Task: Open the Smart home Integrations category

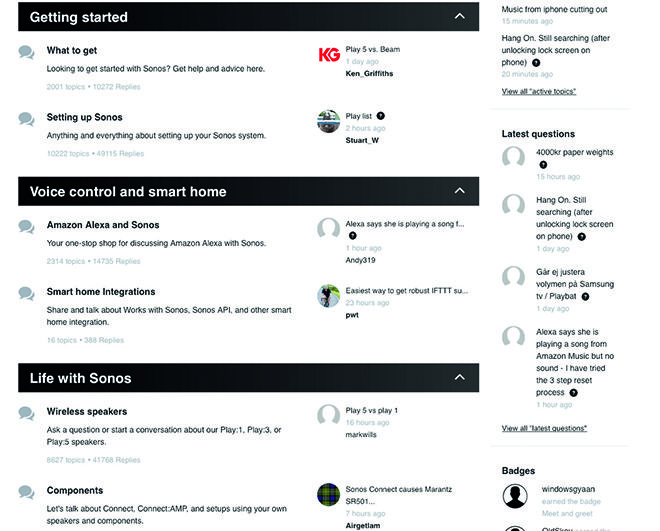Action: click(101, 292)
